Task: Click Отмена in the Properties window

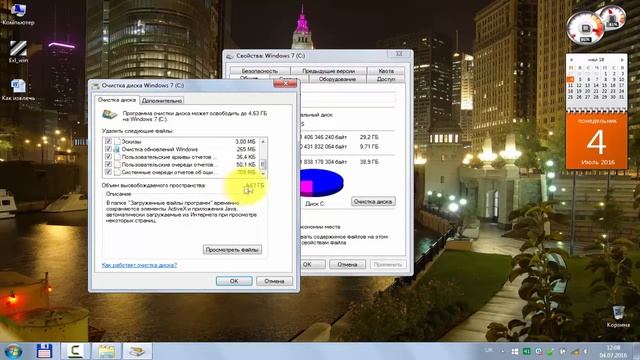Action: coord(347,264)
